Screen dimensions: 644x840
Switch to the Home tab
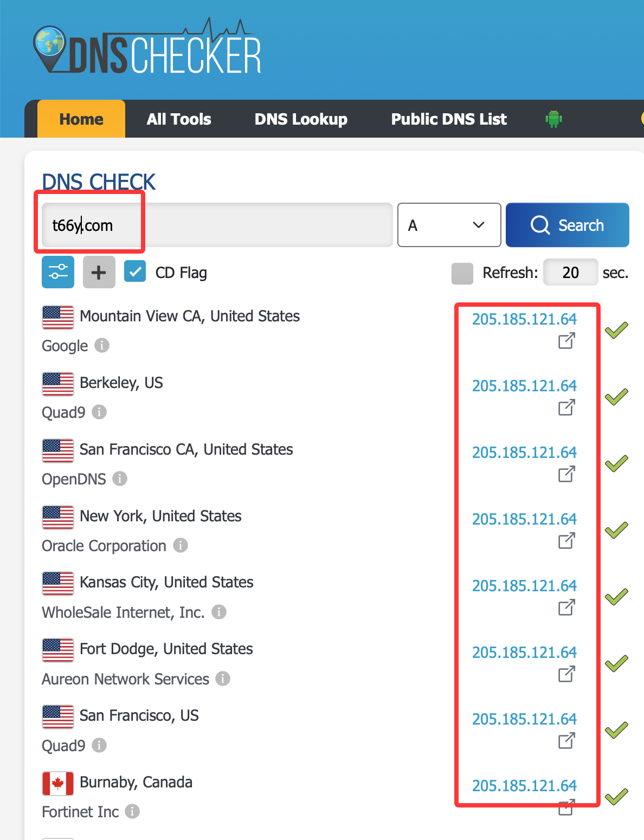coord(81,119)
